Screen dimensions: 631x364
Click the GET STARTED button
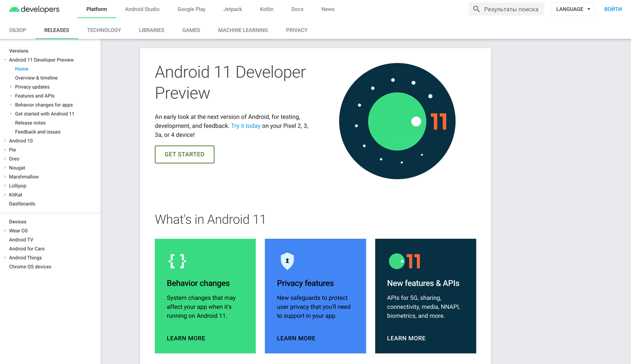(x=184, y=154)
